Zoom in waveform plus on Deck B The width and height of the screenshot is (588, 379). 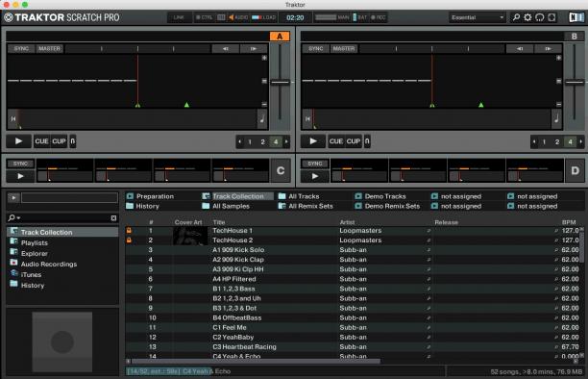tap(559, 58)
